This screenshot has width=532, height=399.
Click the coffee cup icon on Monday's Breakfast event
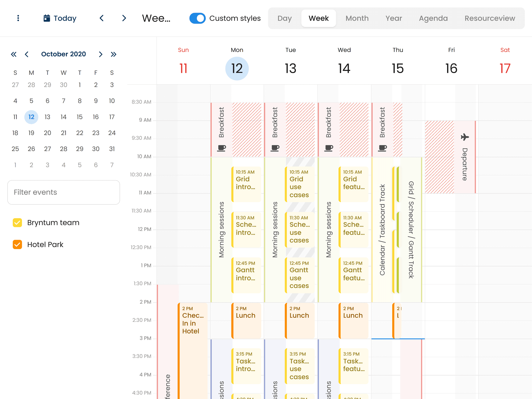coord(222,148)
